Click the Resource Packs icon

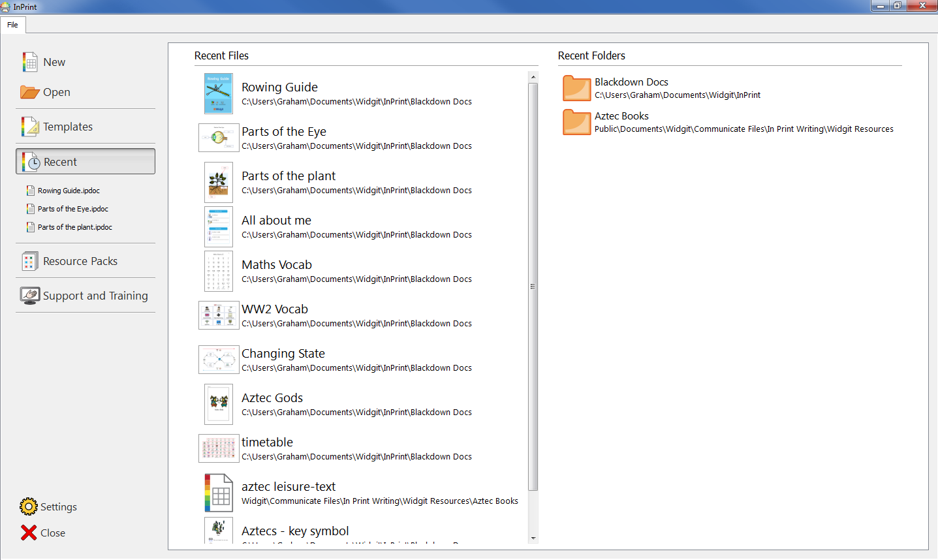point(30,261)
